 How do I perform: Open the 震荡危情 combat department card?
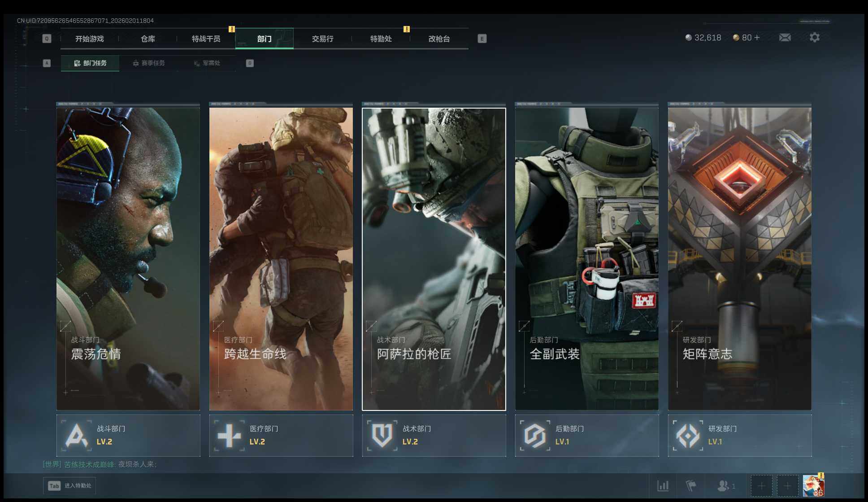pyautogui.click(x=128, y=259)
